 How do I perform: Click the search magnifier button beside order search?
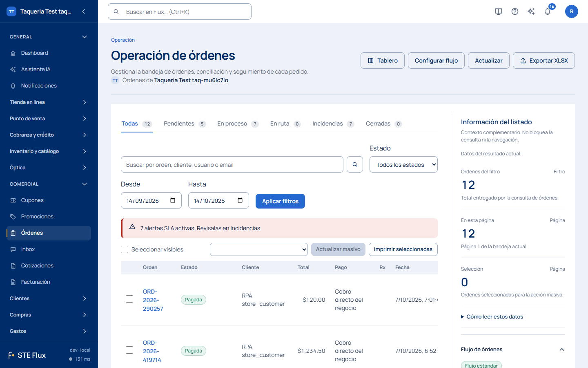point(355,164)
